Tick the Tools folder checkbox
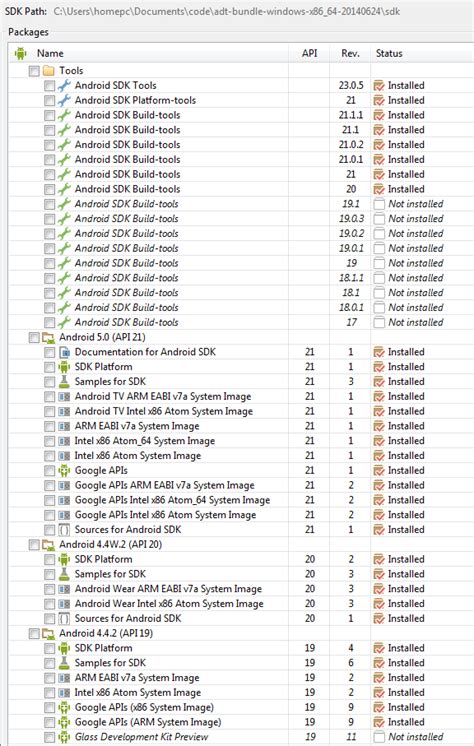This screenshot has height=746, width=474. point(34,71)
